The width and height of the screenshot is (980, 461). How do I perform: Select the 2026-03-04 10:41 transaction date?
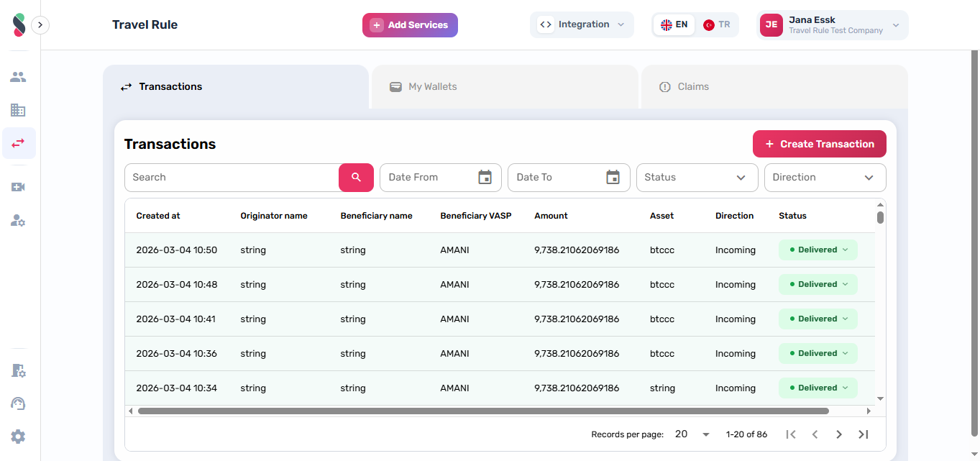(x=175, y=319)
